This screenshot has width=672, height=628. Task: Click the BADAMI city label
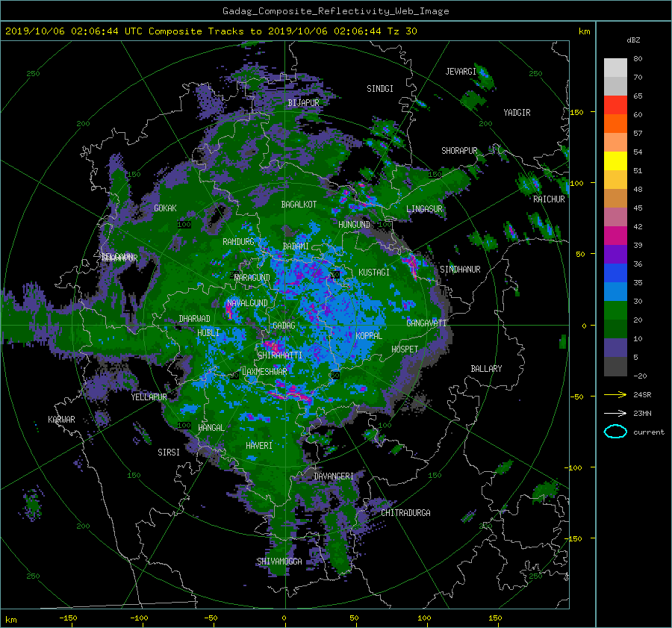(296, 246)
